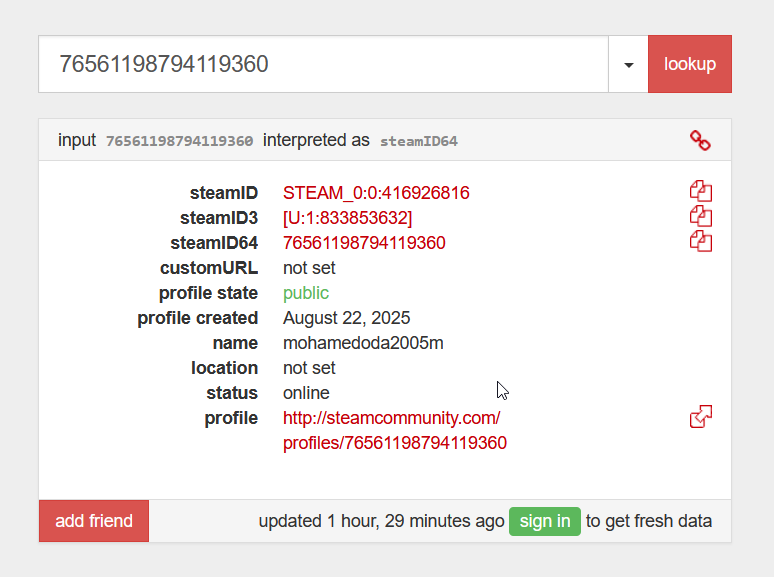774x577 pixels.
Task: Copy the steamID3 value with its copy icon
Action: click(700, 217)
